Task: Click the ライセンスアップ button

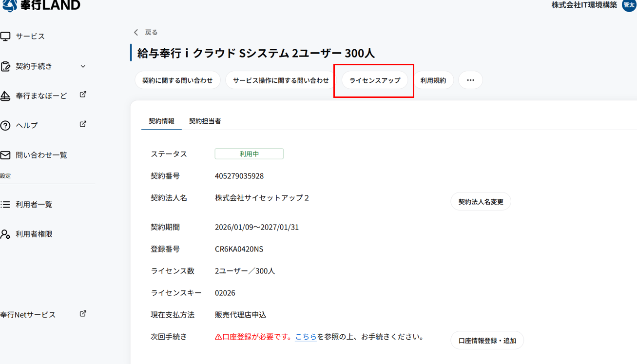Action: (373, 80)
